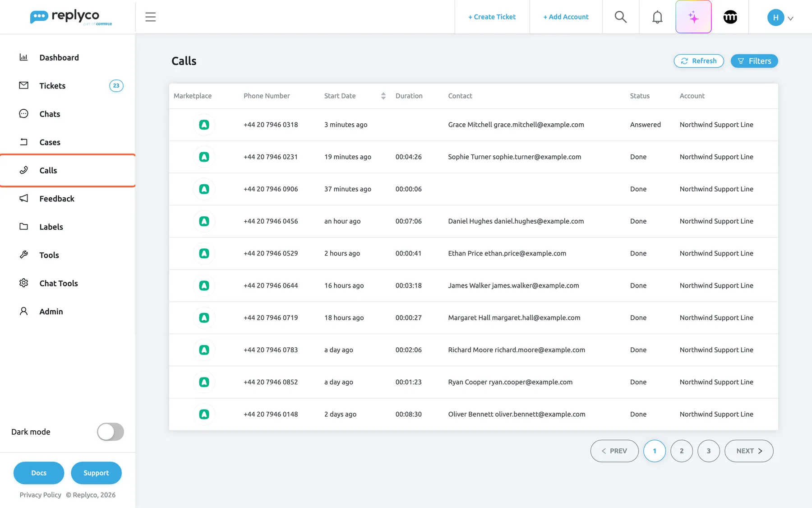Go to pagination page 3
Screen dimensions: 812x508
tap(709, 451)
